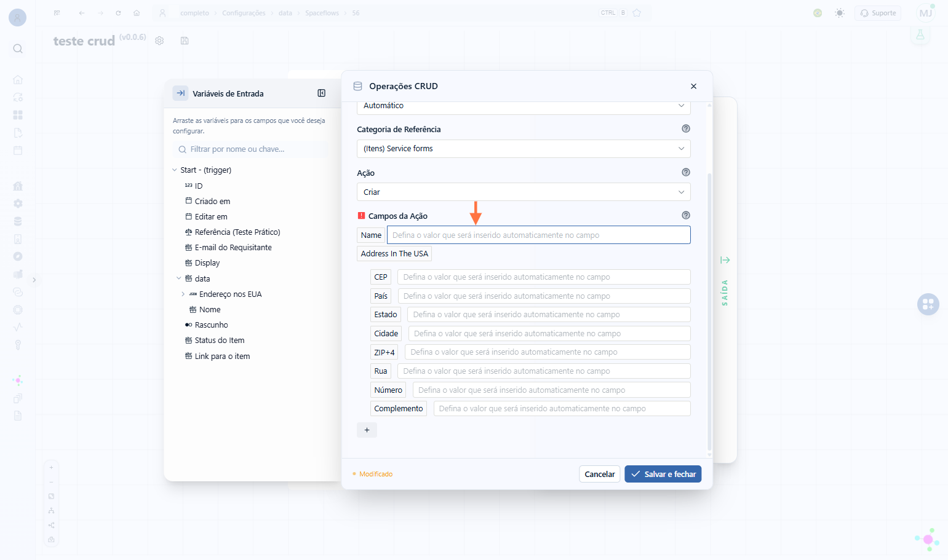Open the home icon in left sidebar
Image resolution: width=948 pixels, height=560 pixels.
18,80
